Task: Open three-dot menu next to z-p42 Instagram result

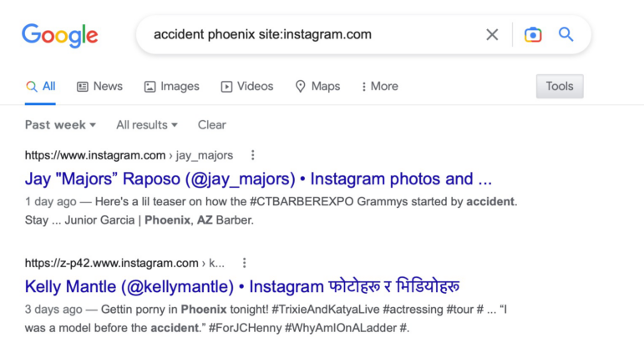Action: (245, 263)
